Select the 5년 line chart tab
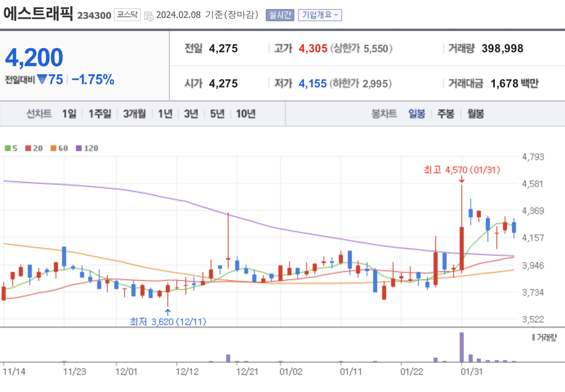Image resolution: width=565 pixels, height=392 pixels. 217,114
